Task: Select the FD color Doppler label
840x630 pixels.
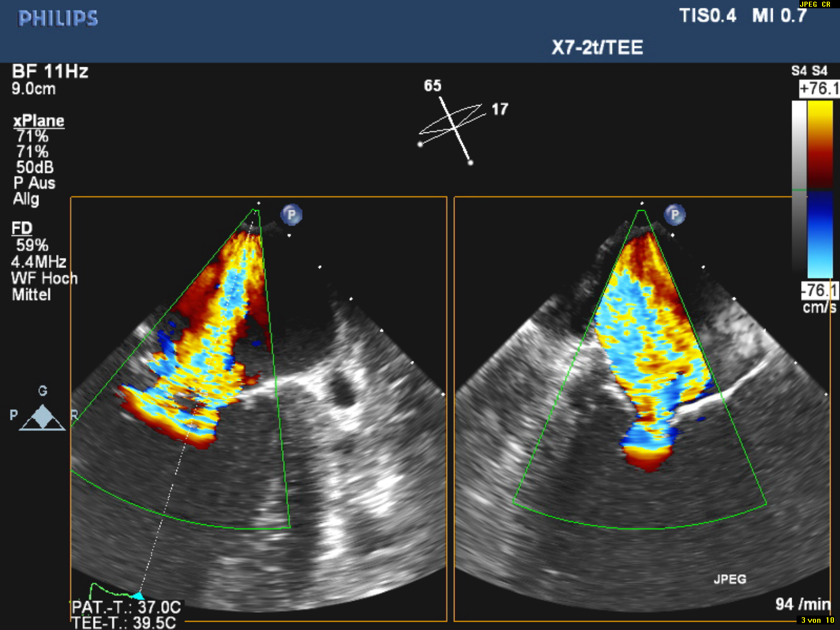Action: pos(22,228)
